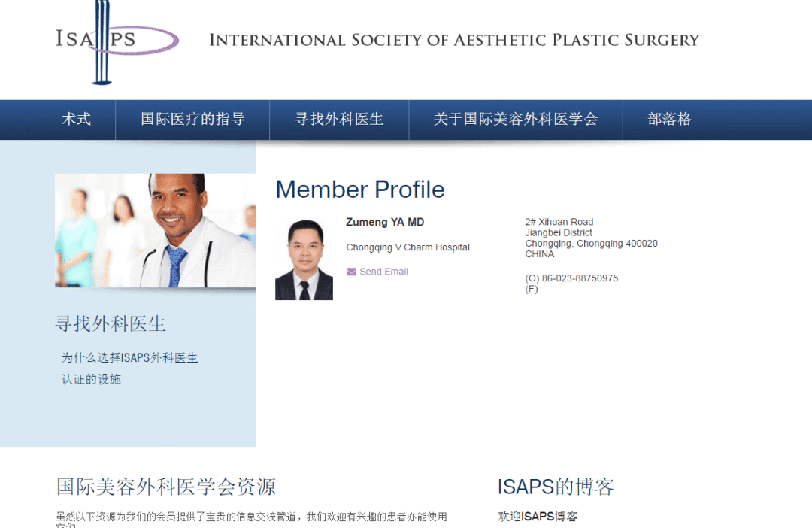The width and height of the screenshot is (812, 528).
Task: Select the Zumeng YA MD name
Action: point(385,222)
